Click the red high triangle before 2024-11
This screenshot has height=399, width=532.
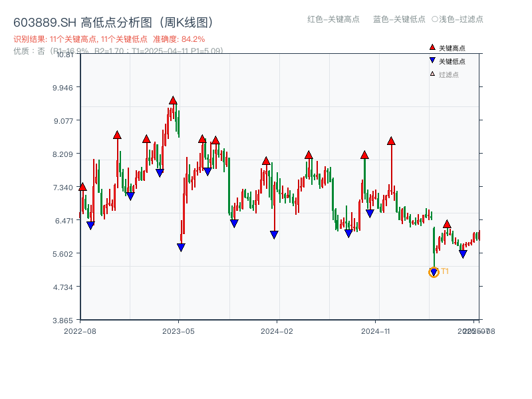[364, 154]
